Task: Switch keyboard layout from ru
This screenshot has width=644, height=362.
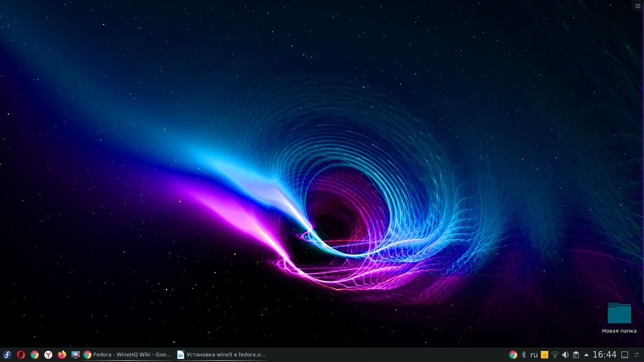Action: (534, 354)
